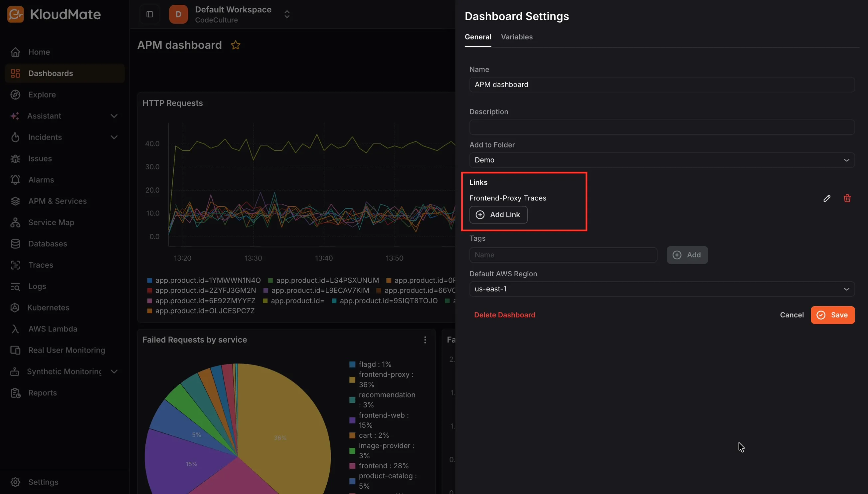Click the Synthetic Monitoring robot icon
868x494 pixels.
[15, 371]
